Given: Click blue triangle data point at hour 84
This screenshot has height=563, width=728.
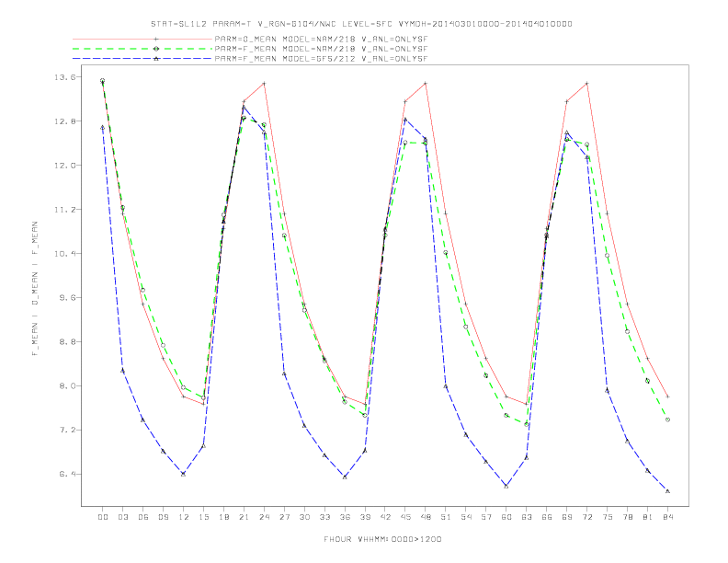Looking at the screenshot, I should (x=667, y=491).
